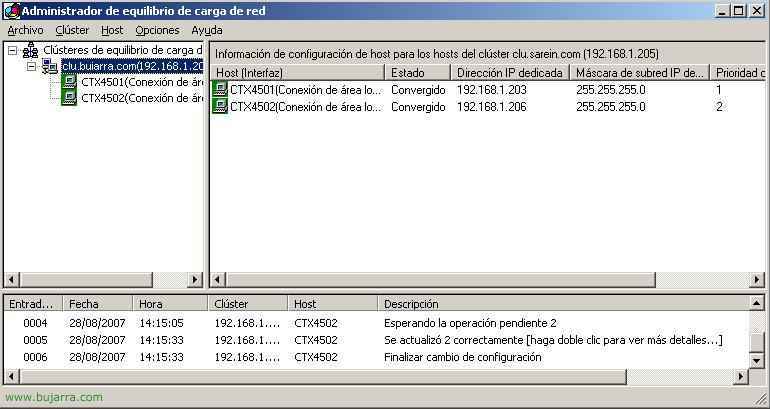Select the clu.bujarra.com cluster tree item
This screenshot has height=409, width=770.
(x=132, y=66)
